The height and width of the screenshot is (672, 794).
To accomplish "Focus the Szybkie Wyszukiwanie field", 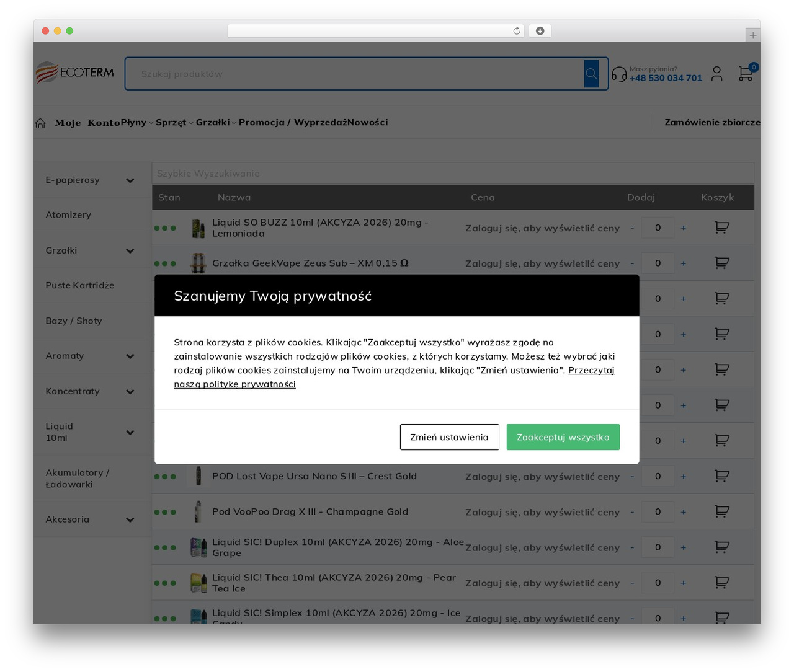I will point(453,174).
